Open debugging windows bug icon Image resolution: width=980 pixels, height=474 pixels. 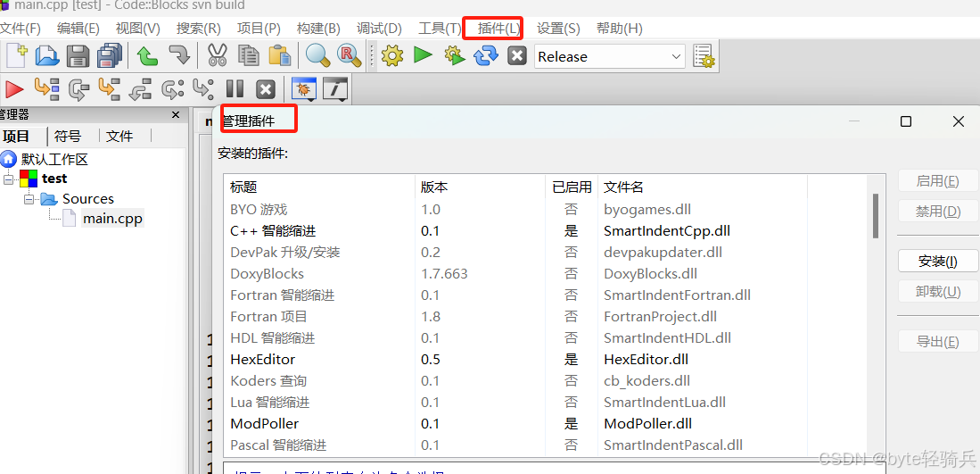(x=305, y=89)
